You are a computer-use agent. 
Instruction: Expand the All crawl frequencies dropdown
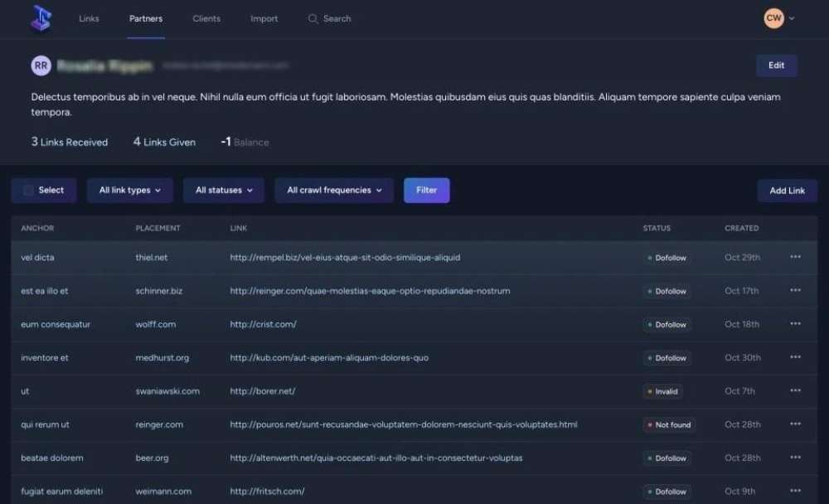(x=333, y=190)
